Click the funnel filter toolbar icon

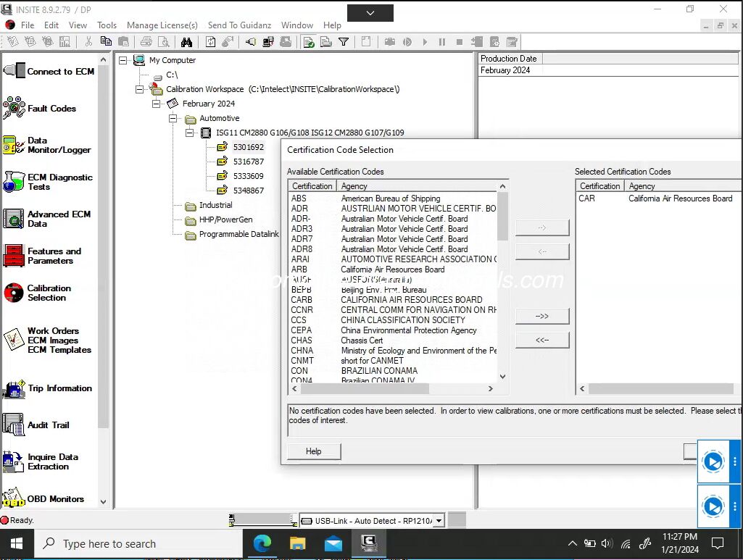tap(344, 42)
